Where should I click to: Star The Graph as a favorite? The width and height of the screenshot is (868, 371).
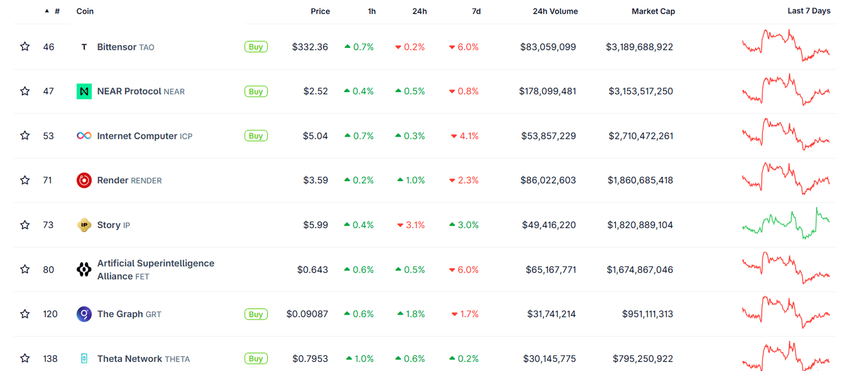click(25, 314)
